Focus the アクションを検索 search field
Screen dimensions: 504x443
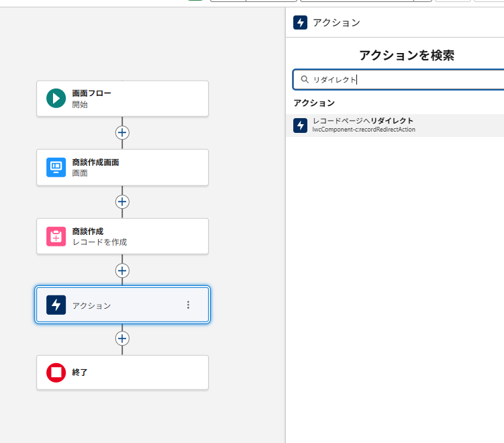(x=403, y=79)
